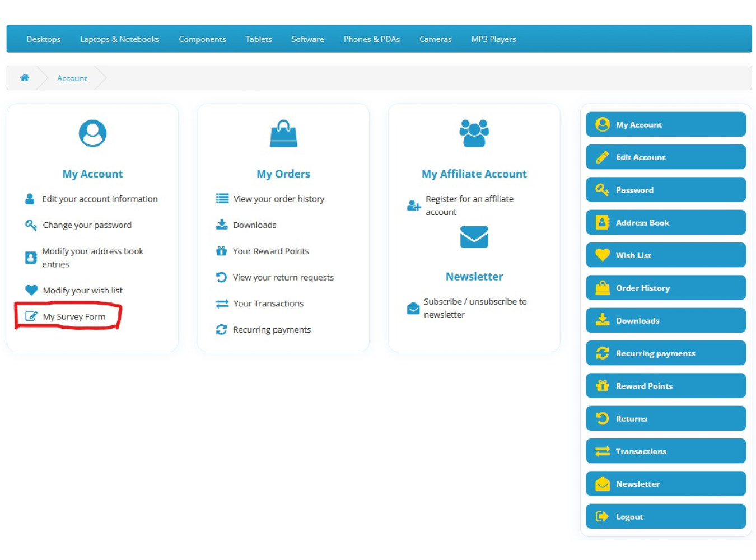
Task: Open Address Book in the sidebar
Action: (x=665, y=222)
